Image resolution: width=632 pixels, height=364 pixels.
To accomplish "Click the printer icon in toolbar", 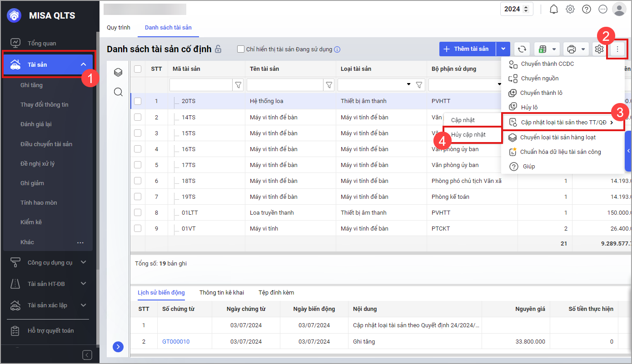I will [572, 49].
